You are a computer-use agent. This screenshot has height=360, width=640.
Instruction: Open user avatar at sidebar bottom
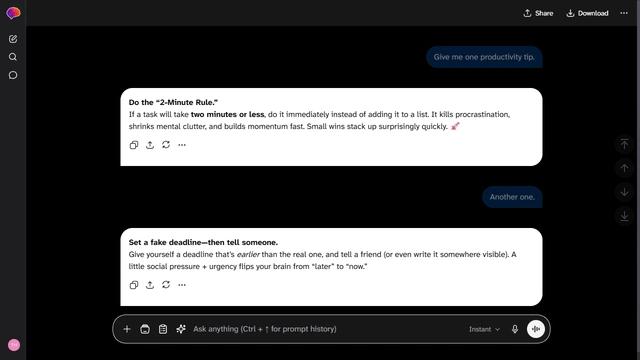tap(14, 345)
